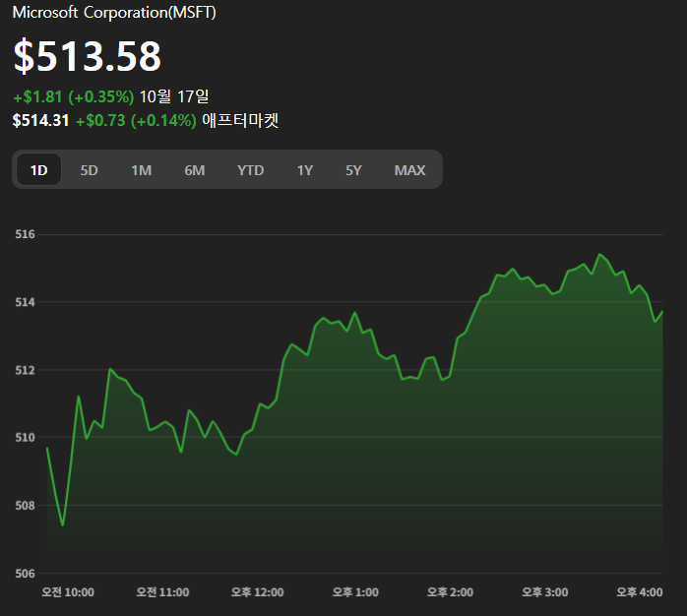Click the 오전 11:00 time axis label
687x616 pixels.
click(x=162, y=592)
